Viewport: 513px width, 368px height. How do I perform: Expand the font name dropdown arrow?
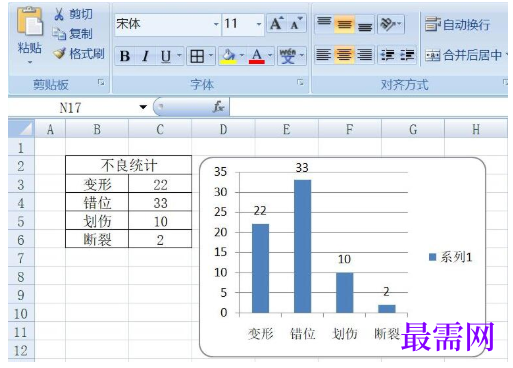[x=216, y=24]
